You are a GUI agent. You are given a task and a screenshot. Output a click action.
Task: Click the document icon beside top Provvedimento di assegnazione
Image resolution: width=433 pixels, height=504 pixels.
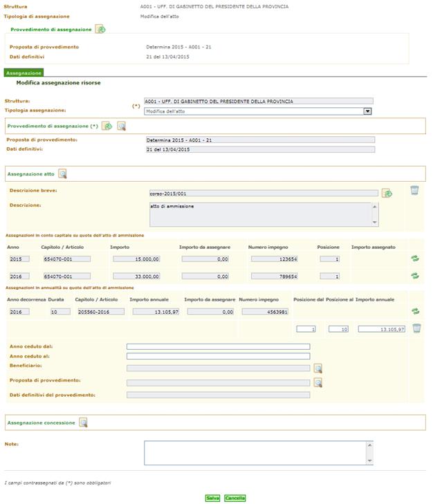[x=100, y=29]
